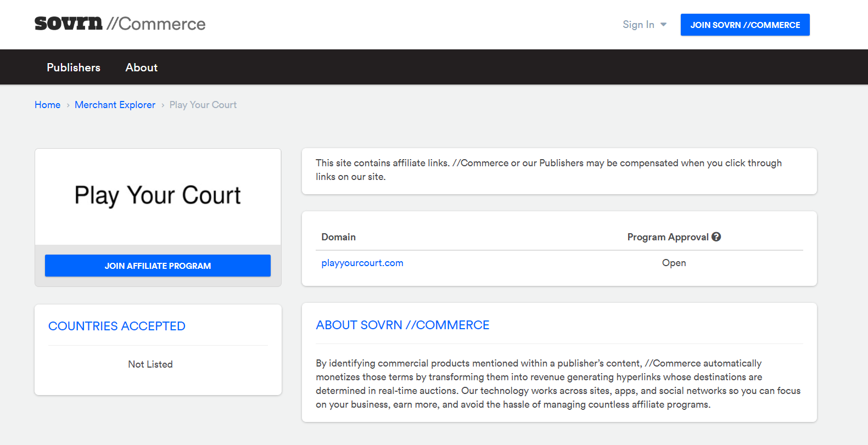Click the Program Approval help question-mark icon

716,236
